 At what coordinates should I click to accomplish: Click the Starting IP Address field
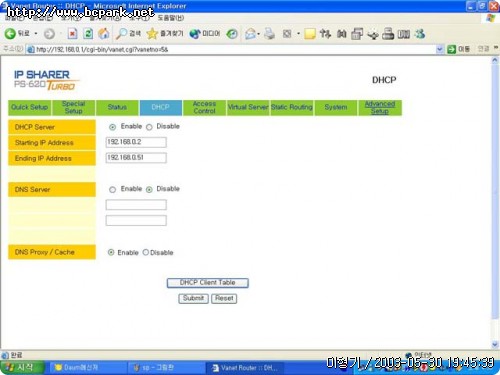click(x=136, y=142)
